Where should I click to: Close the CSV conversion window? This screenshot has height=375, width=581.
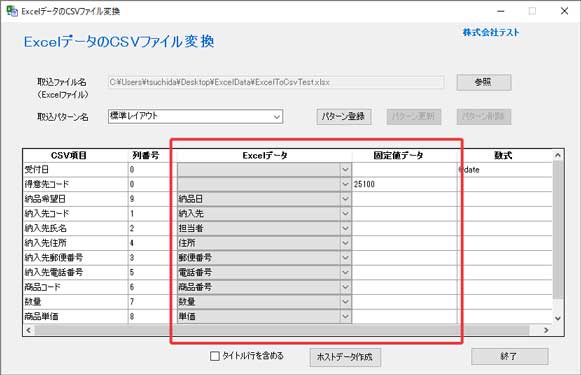tap(564, 11)
